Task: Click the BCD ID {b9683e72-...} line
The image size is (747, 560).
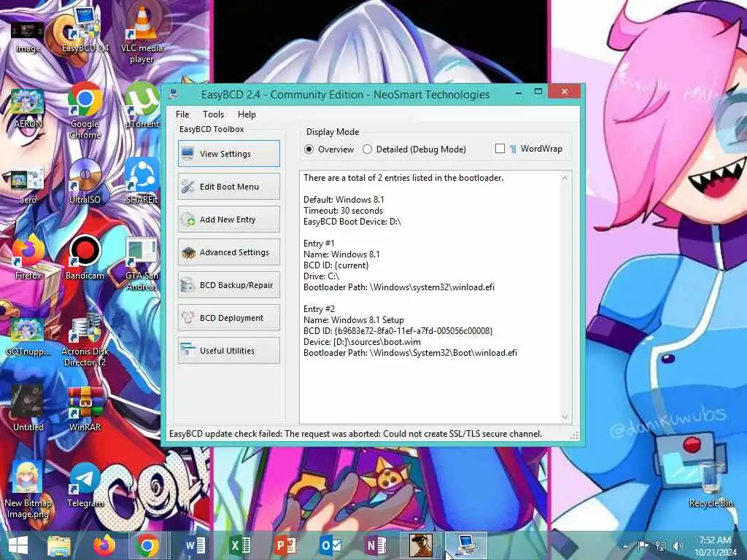Action: (x=398, y=331)
